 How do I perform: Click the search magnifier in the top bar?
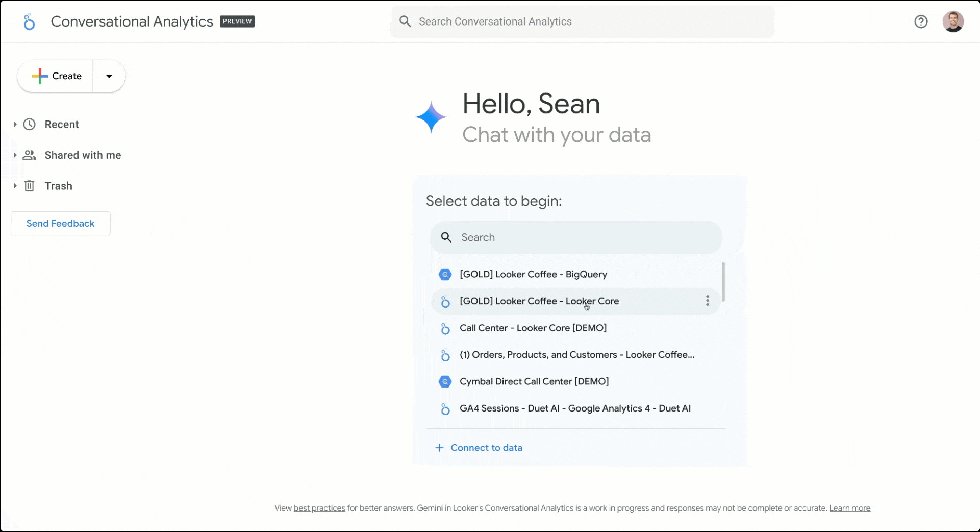(x=405, y=21)
